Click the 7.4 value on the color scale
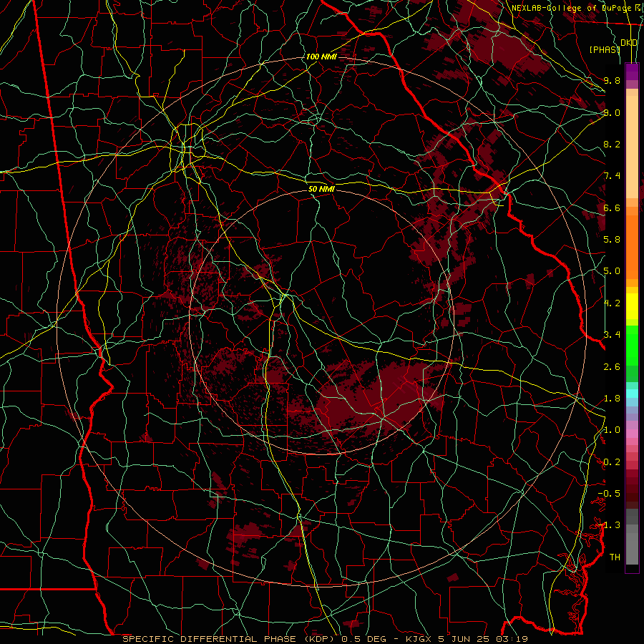Viewport: 644px width, 644px height. 612,176
